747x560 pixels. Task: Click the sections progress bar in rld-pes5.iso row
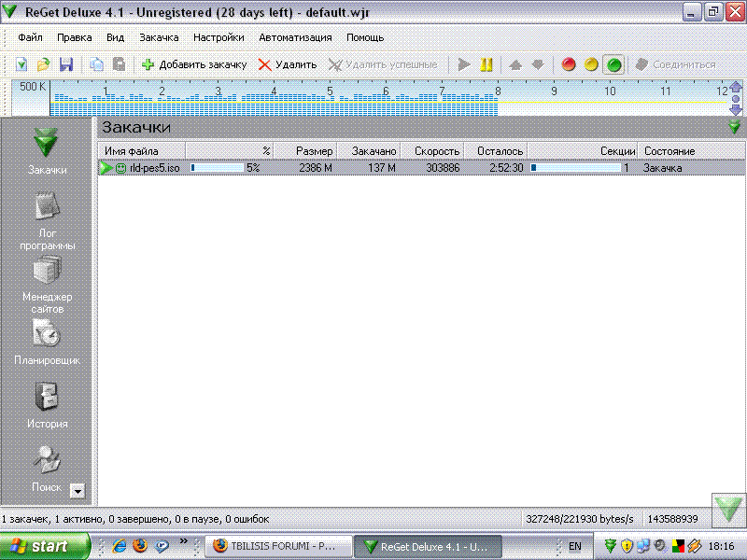pyautogui.click(x=575, y=168)
